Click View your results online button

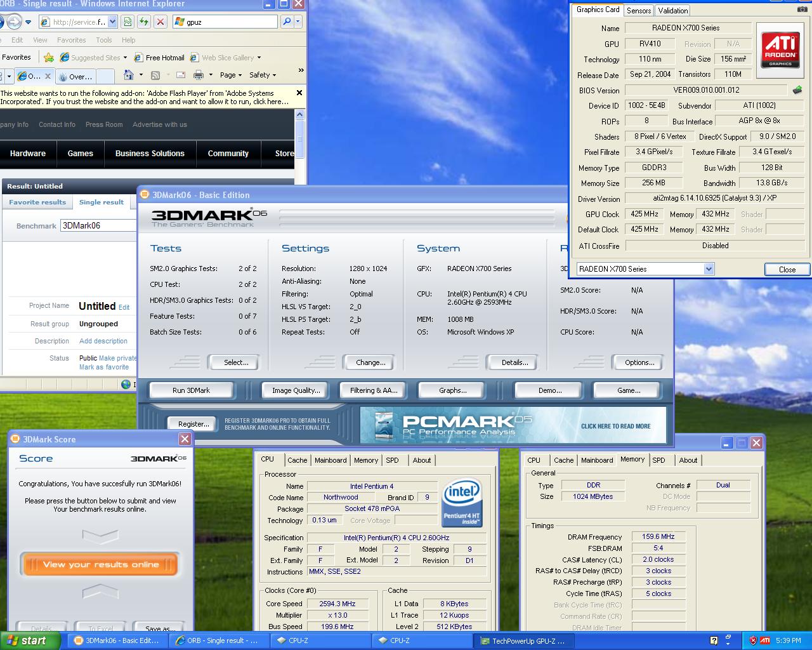(x=100, y=564)
